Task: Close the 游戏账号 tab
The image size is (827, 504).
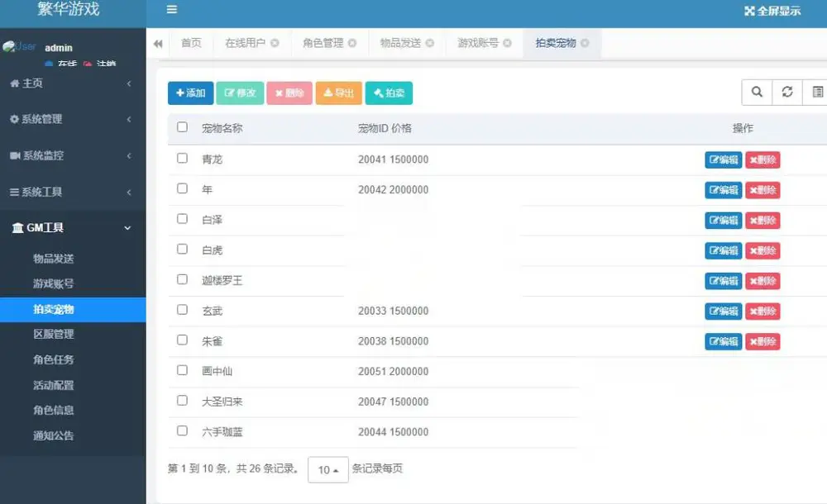Action: tap(508, 43)
